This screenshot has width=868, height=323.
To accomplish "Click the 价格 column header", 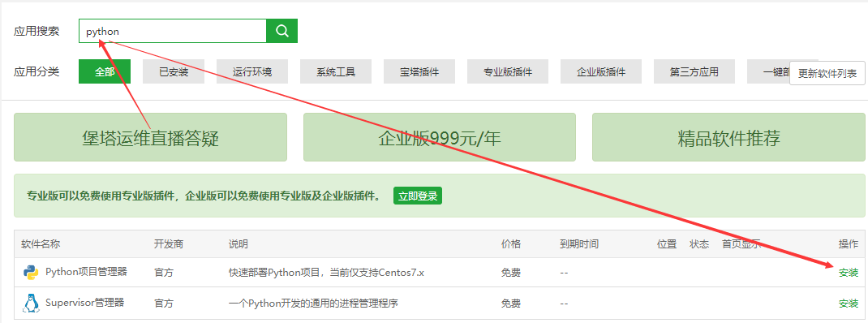I will coord(511,243).
